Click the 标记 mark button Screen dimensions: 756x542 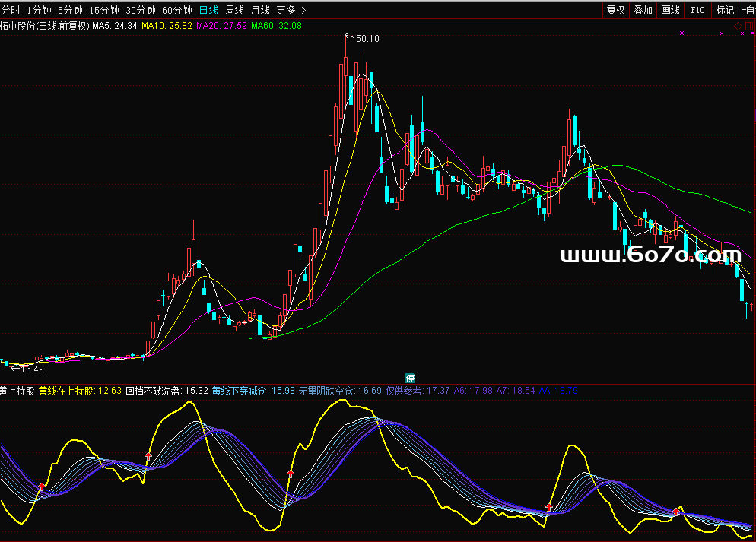tap(725, 10)
